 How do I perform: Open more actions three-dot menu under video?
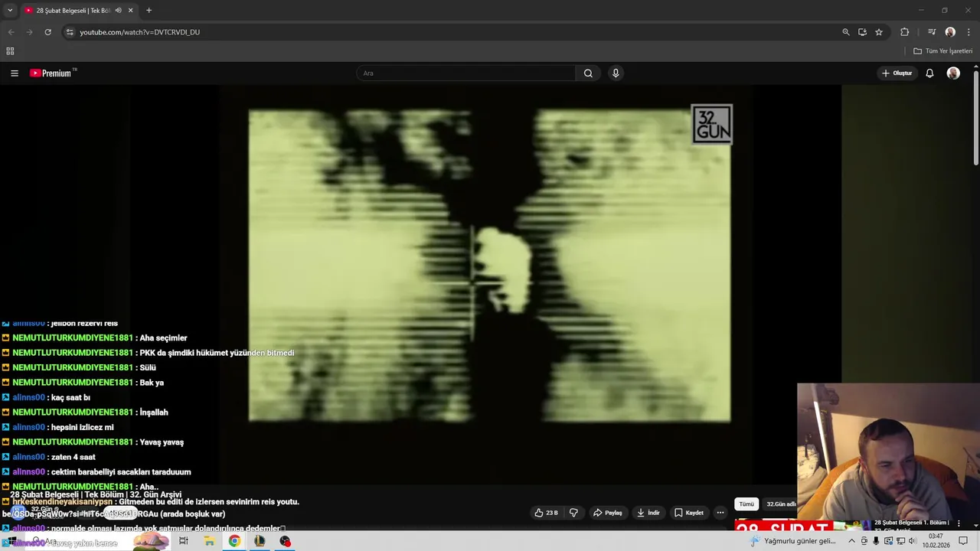click(720, 513)
